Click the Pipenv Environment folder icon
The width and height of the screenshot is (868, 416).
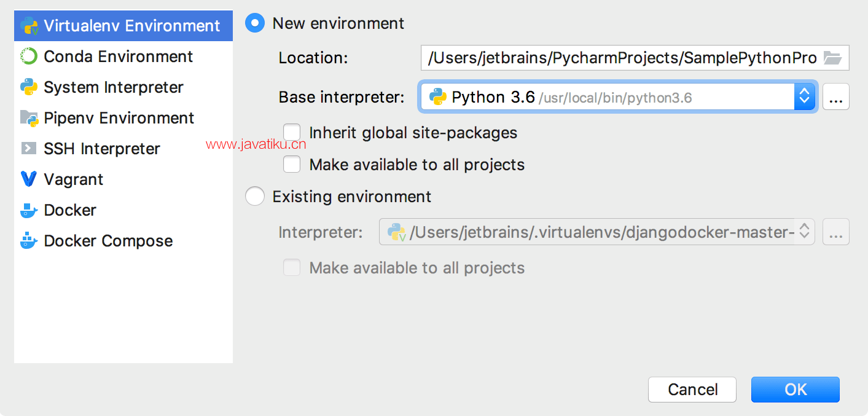click(x=29, y=118)
